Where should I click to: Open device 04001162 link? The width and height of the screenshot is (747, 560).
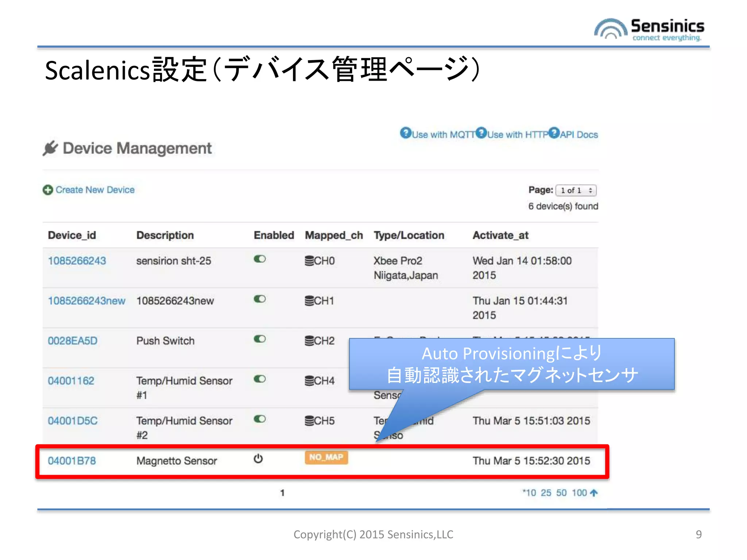tap(71, 381)
